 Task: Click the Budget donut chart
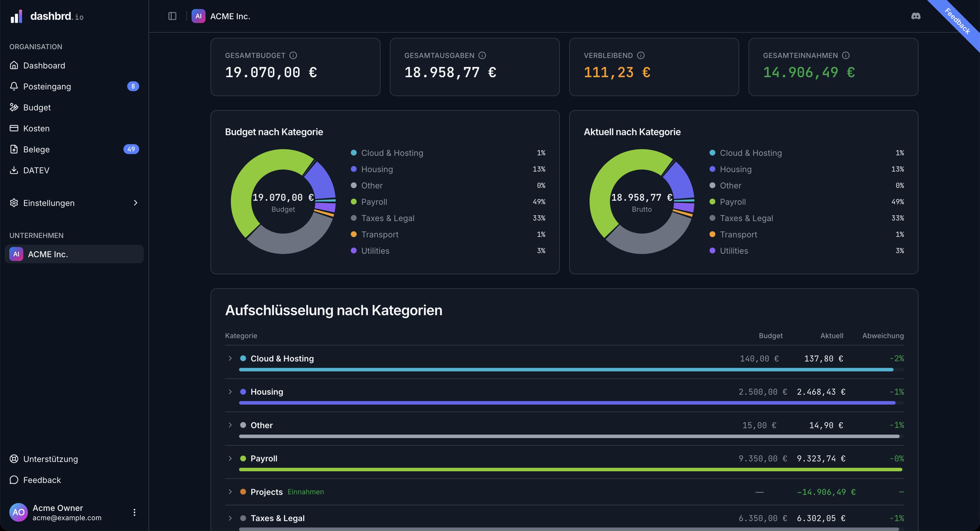click(283, 201)
